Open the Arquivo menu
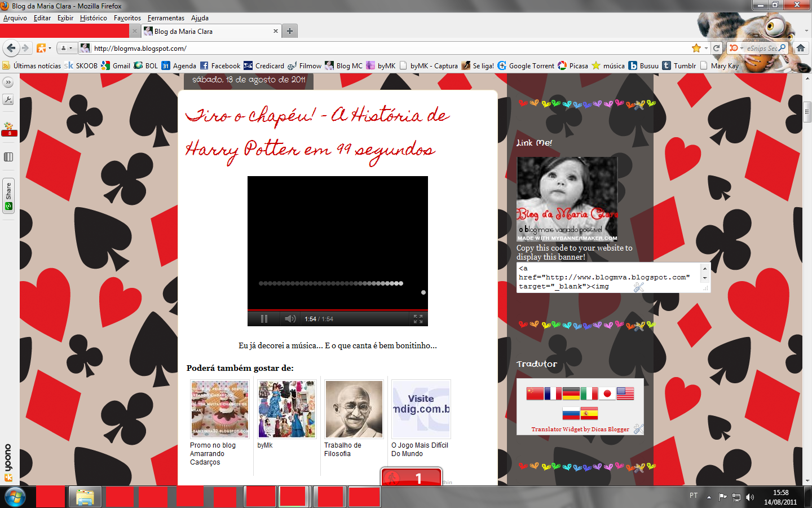 15,18
